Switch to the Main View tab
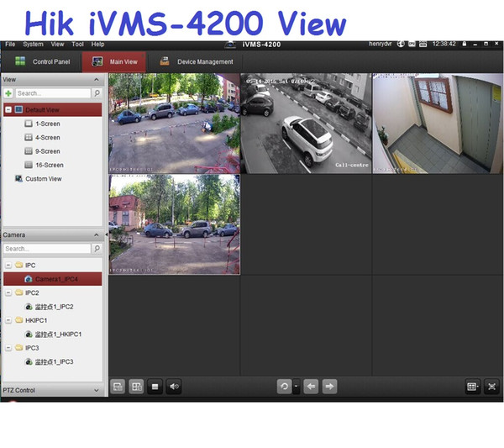The height and width of the screenshot is (448, 504). click(x=114, y=61)
